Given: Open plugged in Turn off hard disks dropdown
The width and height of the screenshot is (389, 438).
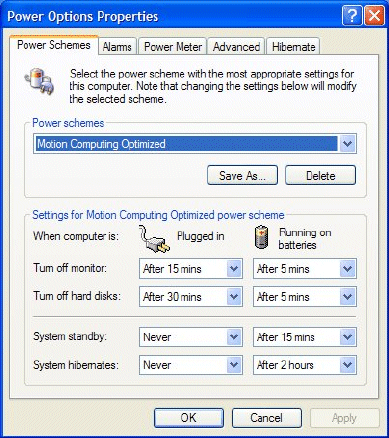Looking at the screenshot, I should pyautogui.click(x=191, y=297).
